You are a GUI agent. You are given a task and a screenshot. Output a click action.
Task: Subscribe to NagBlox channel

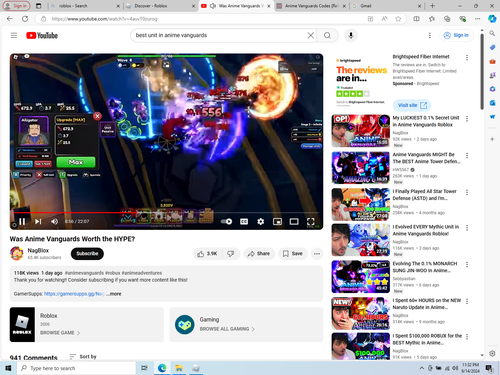pos(87,254)
